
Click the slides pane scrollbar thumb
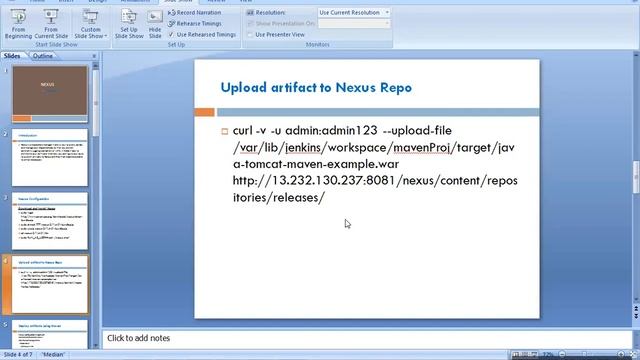click(x=96, y=102)
